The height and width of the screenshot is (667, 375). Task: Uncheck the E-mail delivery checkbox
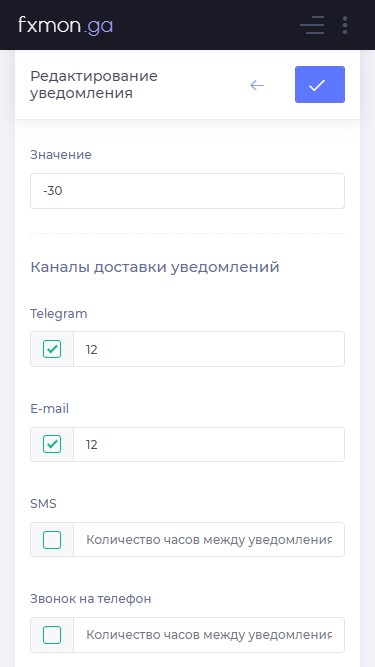click(x=52, y=445)
